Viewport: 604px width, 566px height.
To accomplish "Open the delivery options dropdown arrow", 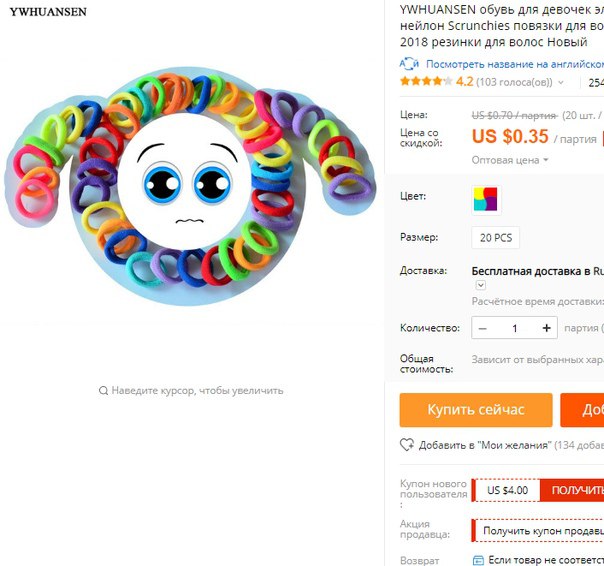I will pos(480,285).
